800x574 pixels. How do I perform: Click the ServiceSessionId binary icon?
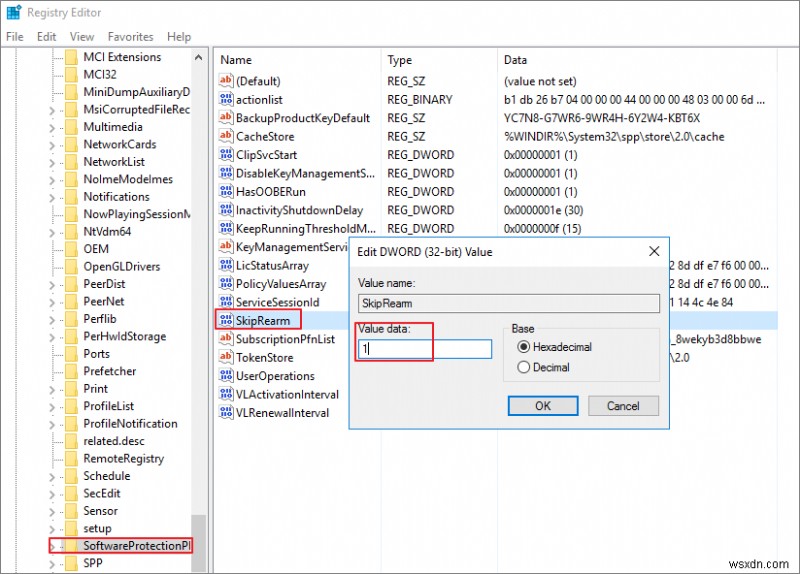226,302
